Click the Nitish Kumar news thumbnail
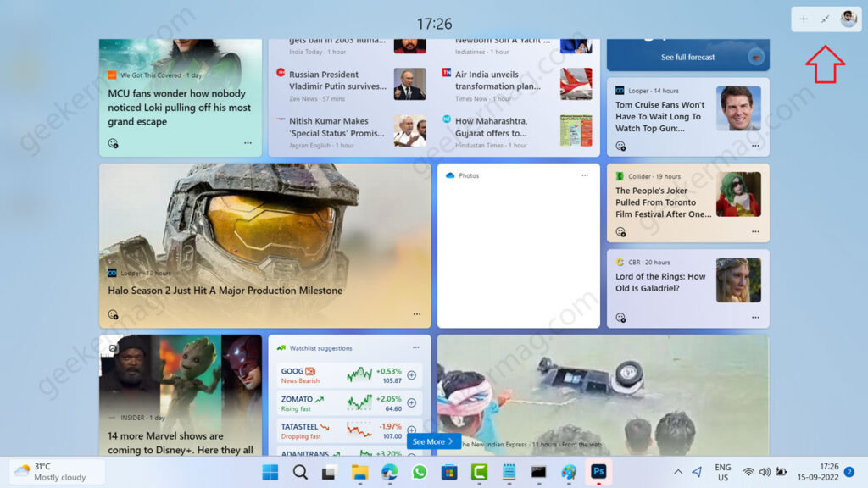 (x=409, y=130)
